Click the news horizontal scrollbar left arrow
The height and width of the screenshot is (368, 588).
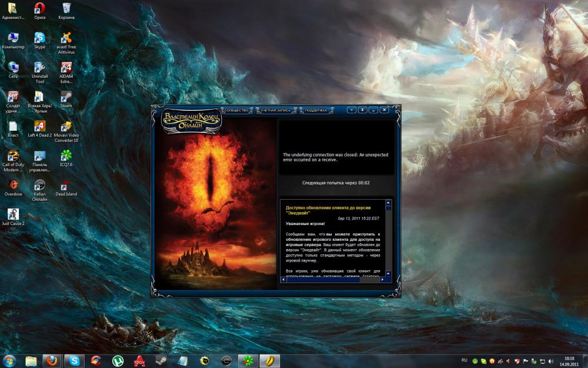coord(283,279)
